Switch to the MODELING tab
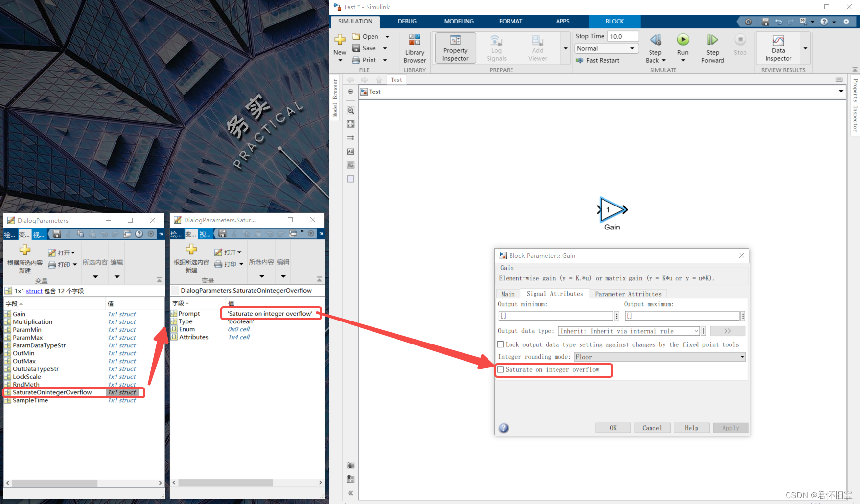This screenshot has width=860, height=504. 459,21
